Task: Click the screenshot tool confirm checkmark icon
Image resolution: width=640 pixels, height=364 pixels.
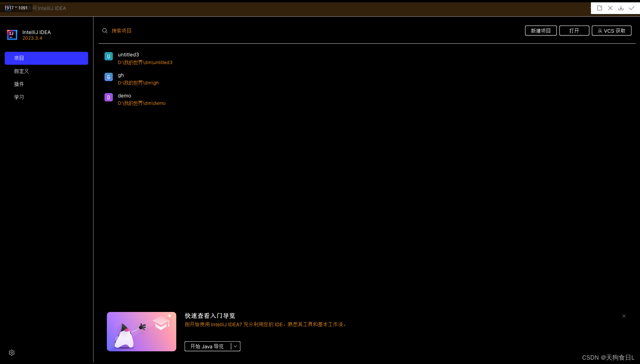Action: pos(632,8)
